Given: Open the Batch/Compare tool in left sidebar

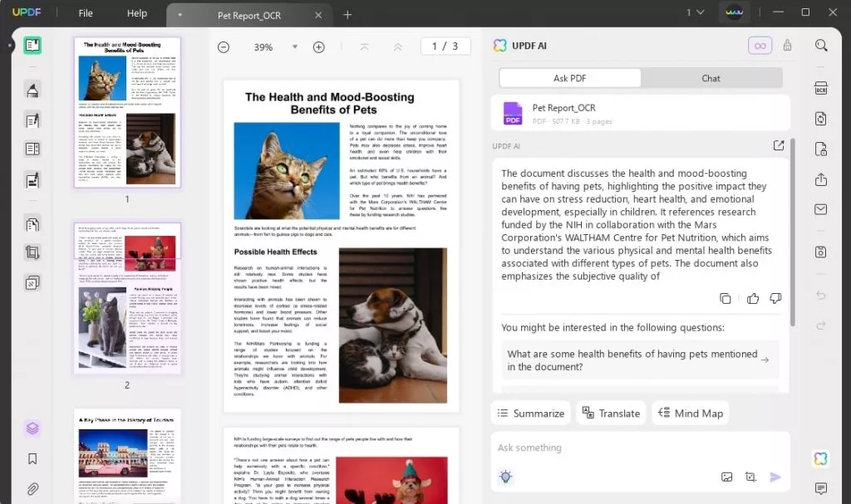Looking at the screenshot, I should coord(32,282).
